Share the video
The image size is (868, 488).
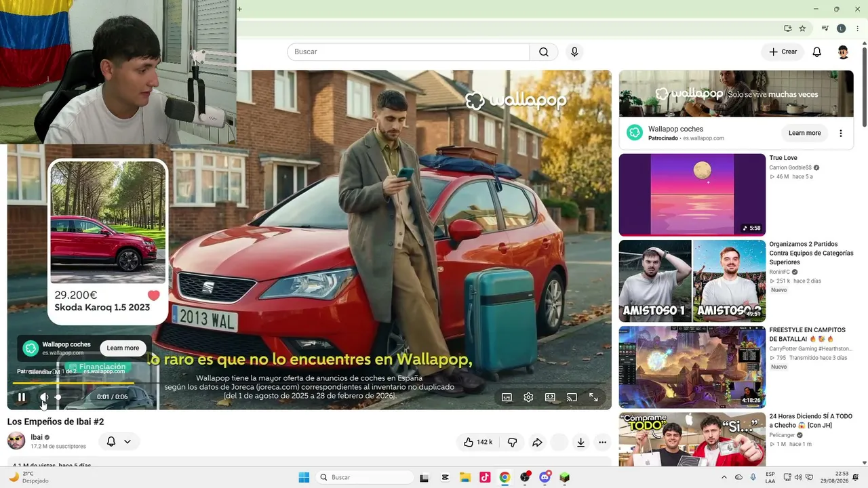[537, 442]
